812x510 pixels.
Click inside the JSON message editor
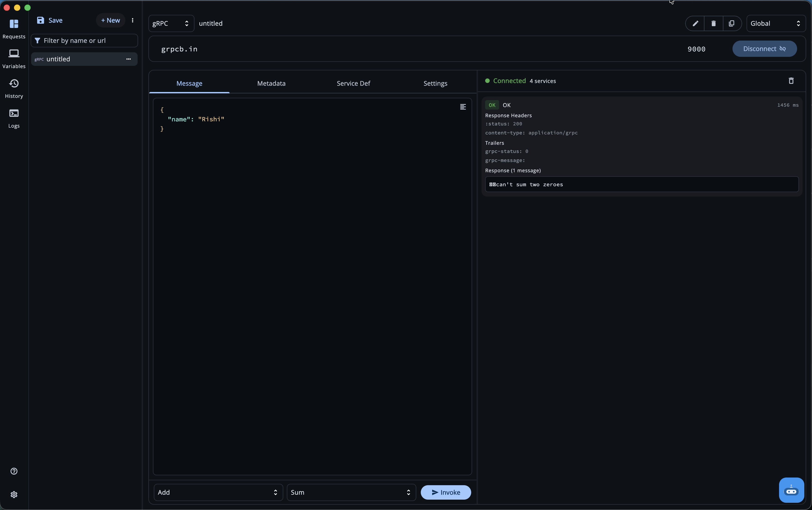[x=312, y=287]
